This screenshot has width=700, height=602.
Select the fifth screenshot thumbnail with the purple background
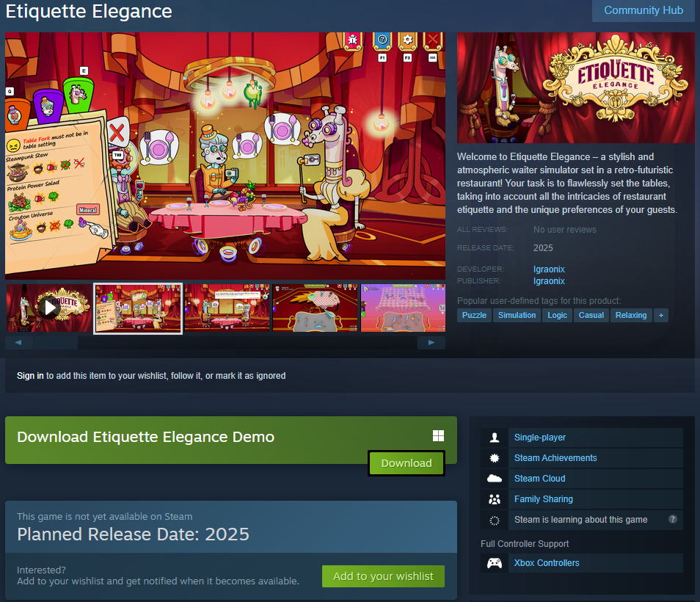point(403,308)
